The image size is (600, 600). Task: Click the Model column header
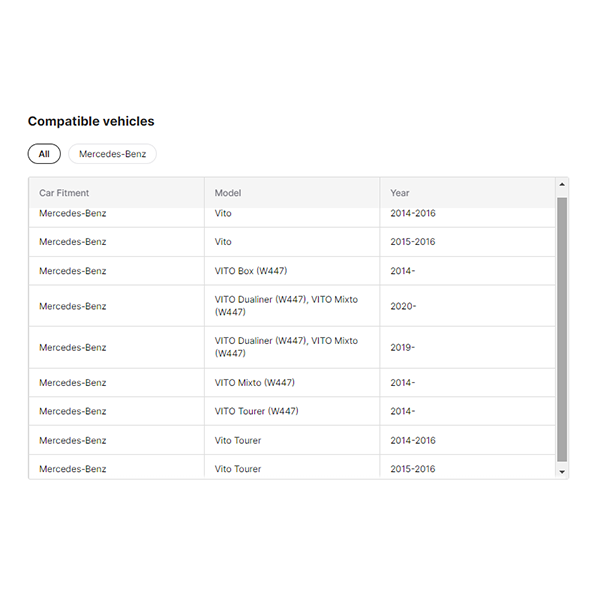pyautogui.click(x=228, y=193)
